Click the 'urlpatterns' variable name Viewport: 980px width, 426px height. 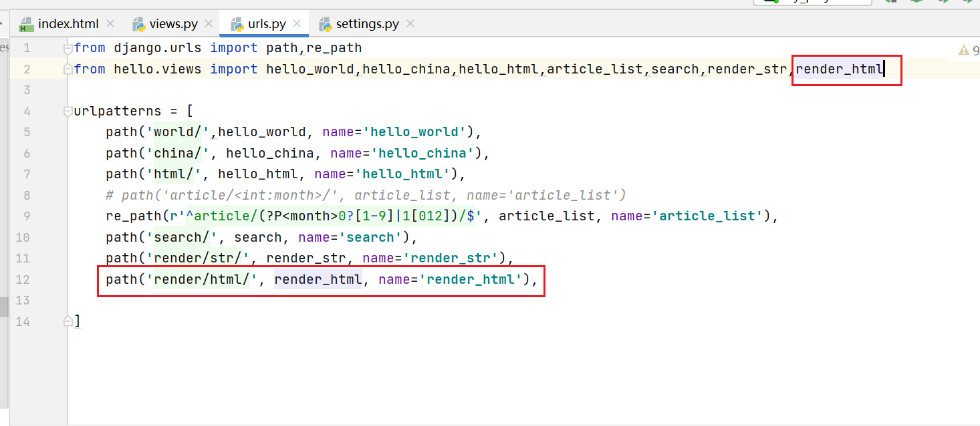tap(118, 112)
